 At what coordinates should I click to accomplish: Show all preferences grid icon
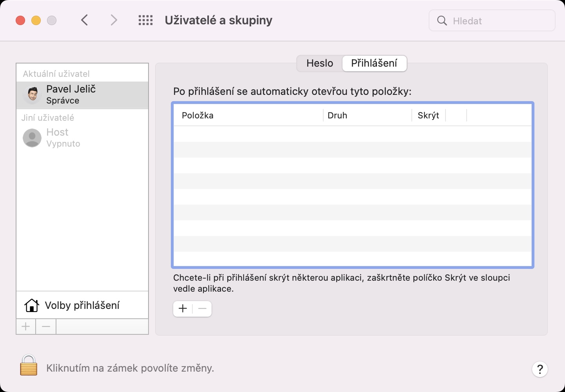pos(145,20)
